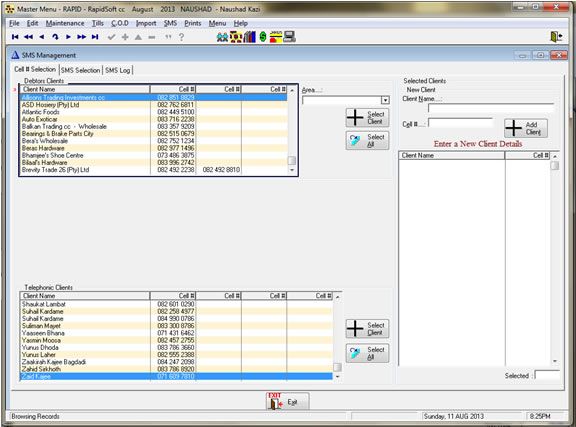Click the quote marks toolbar icon
Viewport: 576px width, 427px height.
pos(168,37)
